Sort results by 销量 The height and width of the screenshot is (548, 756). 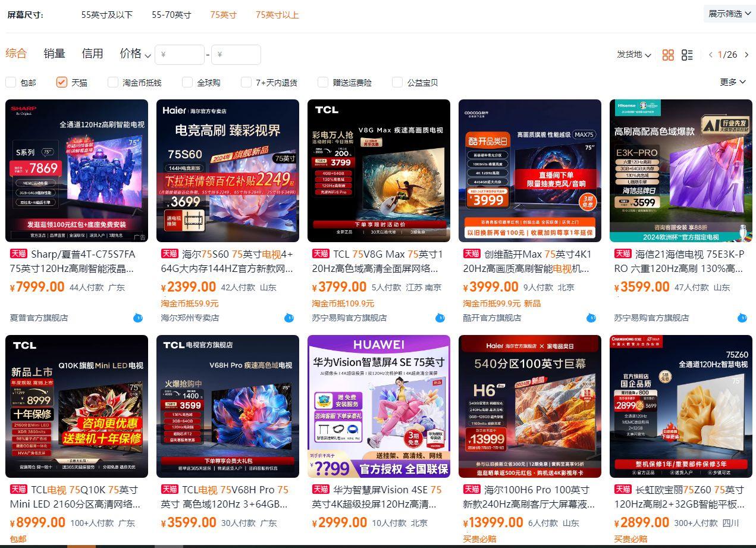pos(54,53)
